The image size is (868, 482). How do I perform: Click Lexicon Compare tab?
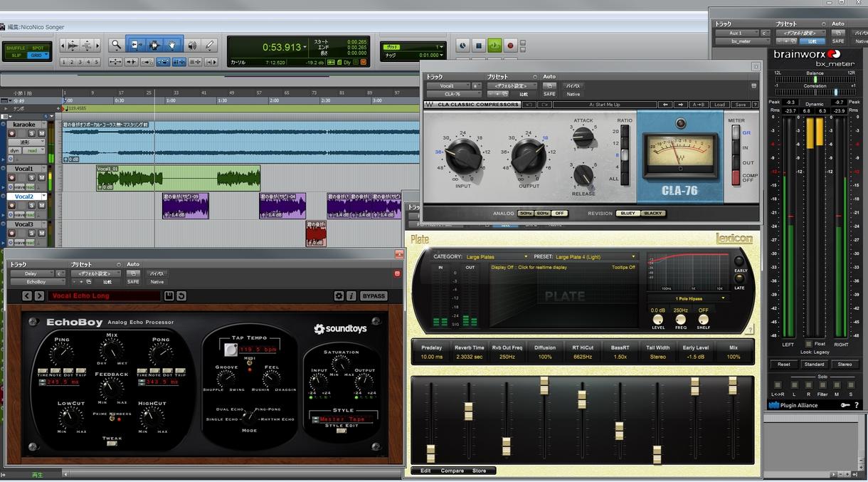coord(452,471)
